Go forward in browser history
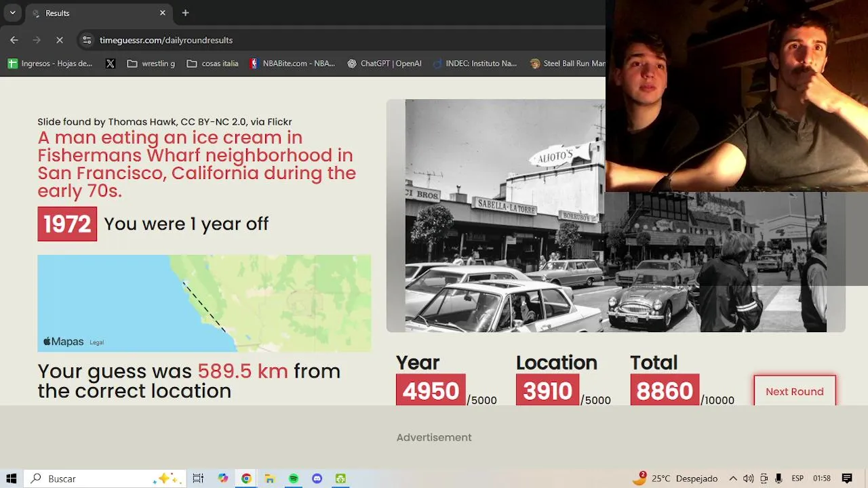The height and width of the screenshot is (488, 868). coord(37,40)
